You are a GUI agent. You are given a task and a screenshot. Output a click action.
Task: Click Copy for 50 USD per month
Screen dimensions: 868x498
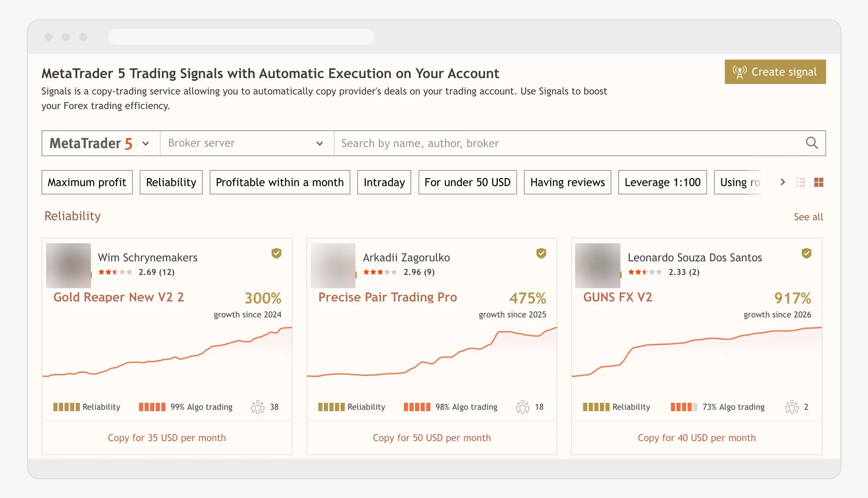point(432,438)
